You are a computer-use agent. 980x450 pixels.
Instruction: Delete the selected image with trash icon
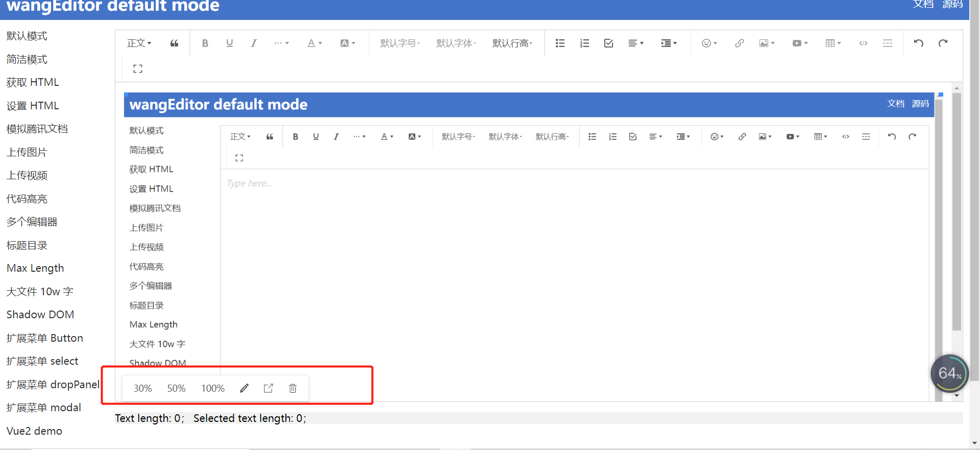293,388
